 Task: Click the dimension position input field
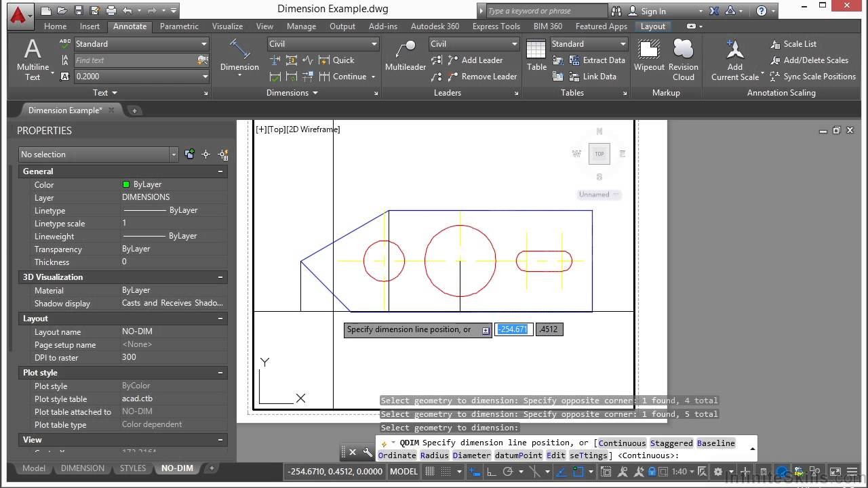(513, 329)
